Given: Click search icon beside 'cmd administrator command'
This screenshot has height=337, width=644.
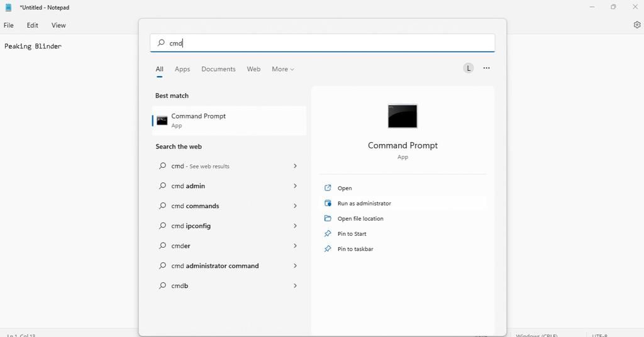Looking at the screenshot, I should (163, 265).
